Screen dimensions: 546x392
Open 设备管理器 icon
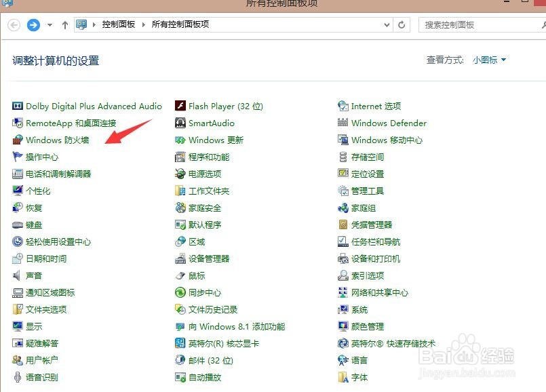(180, 258)
